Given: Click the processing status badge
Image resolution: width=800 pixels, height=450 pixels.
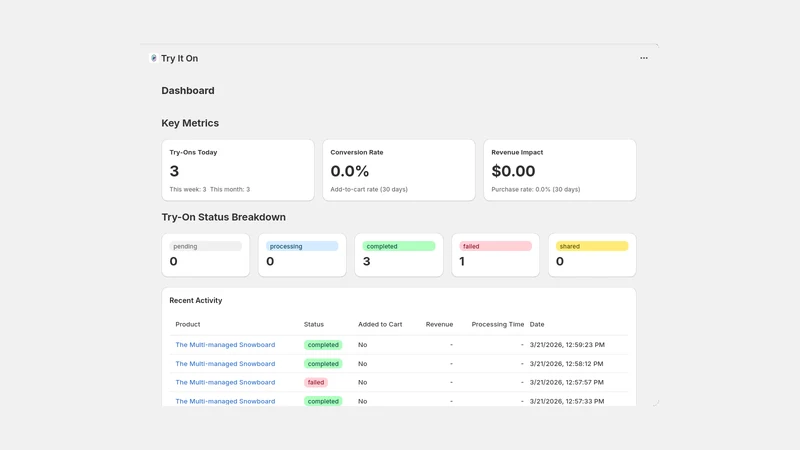Looking at the screenshot, I should pyautogui.click(x=302, y=246).
